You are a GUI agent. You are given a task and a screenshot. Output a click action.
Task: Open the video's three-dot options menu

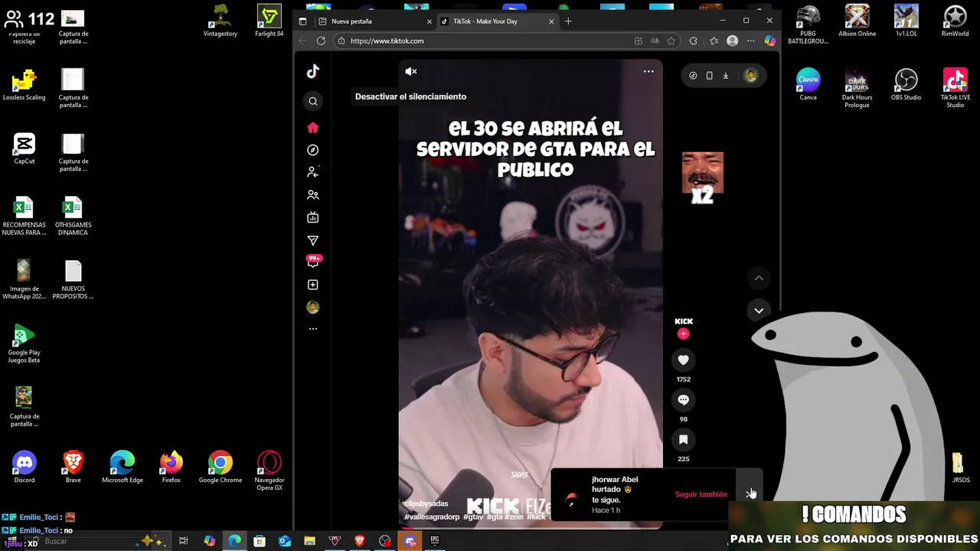coord(648,71)
